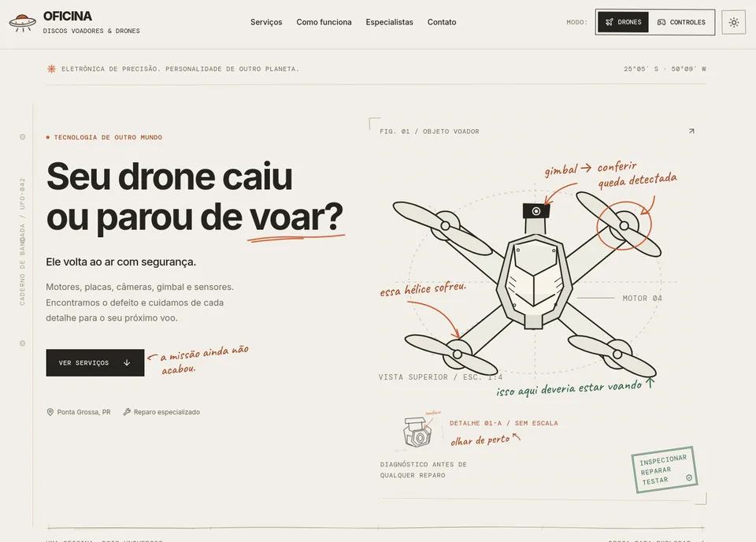Open the Serviços navigation item

pyautogui.click(x=266, y=22)
